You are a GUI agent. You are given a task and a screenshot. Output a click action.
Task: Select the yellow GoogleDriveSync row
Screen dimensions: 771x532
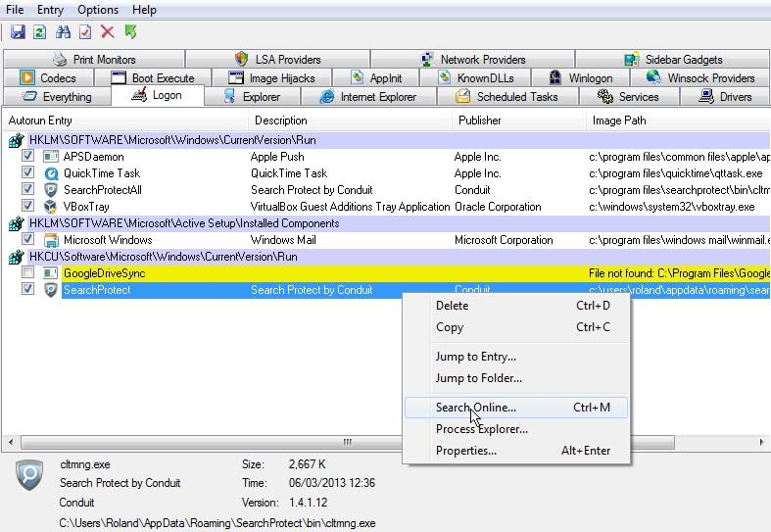(415, 273)
